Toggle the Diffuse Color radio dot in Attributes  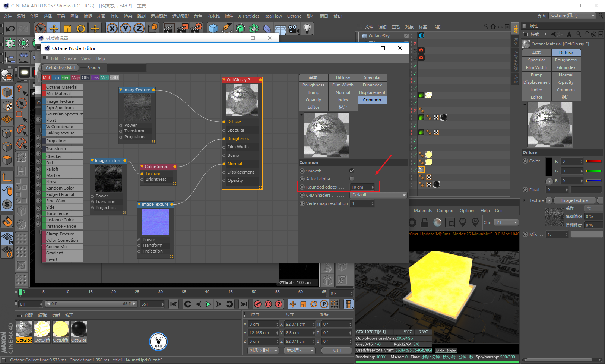click(525, 161)
